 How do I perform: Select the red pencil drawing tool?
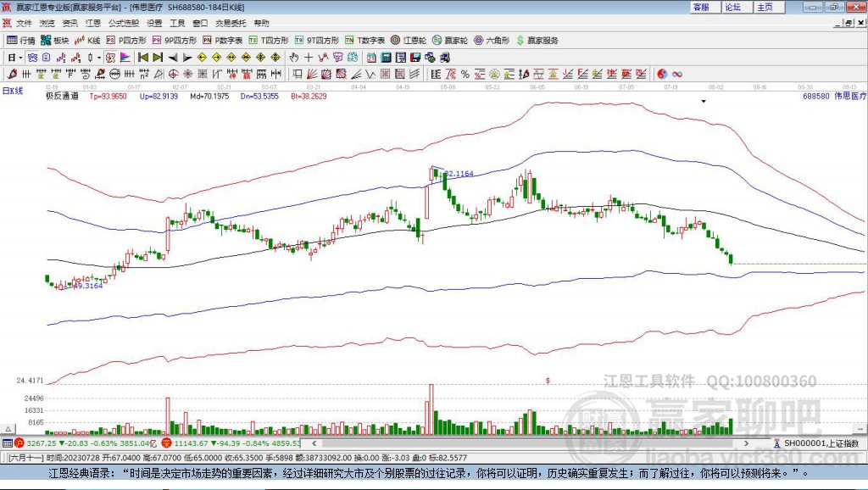point(12,75)
